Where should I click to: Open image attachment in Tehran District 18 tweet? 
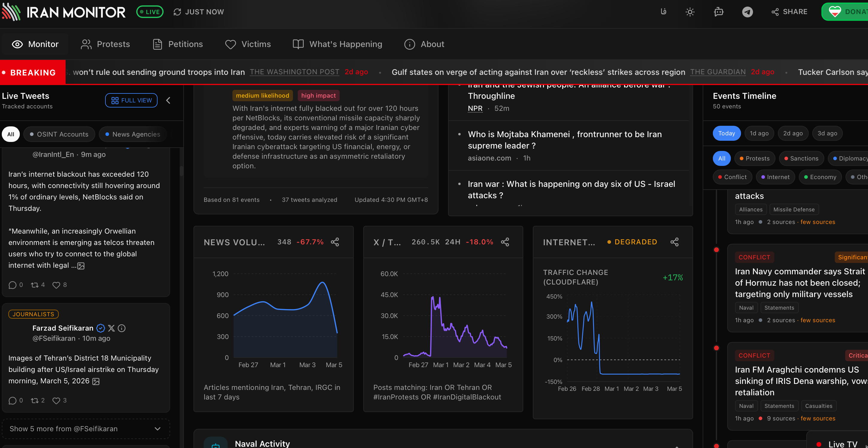[x=96, y=381]
